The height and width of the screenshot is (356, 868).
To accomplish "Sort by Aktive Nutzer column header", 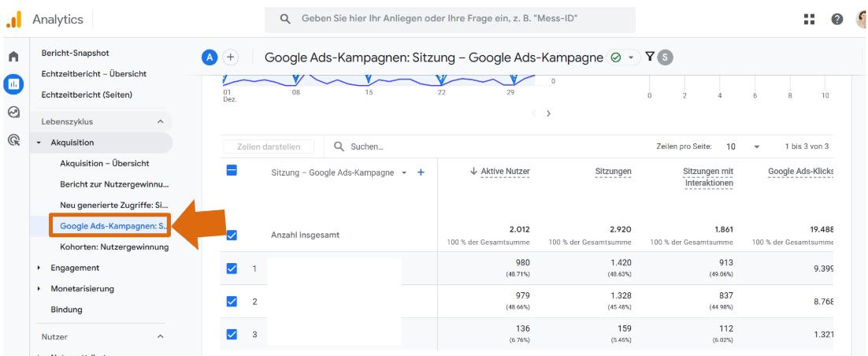I will pos(506,172).
